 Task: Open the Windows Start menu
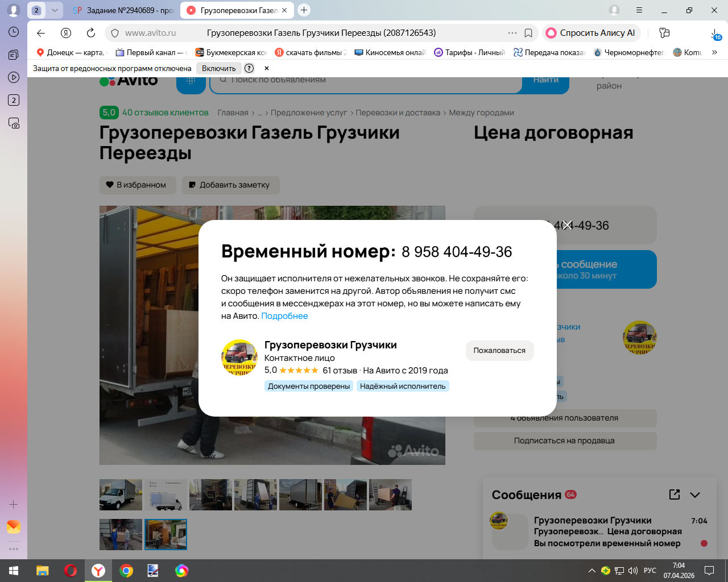(x=14, y=571)
